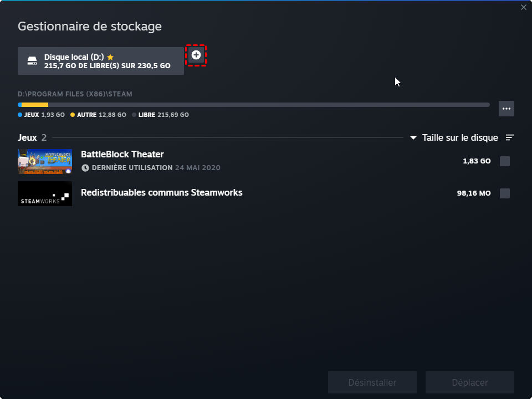The width and height of the screenshot is (532, 399).
Task: Click the Déplacer button
Action: (470, 382)
